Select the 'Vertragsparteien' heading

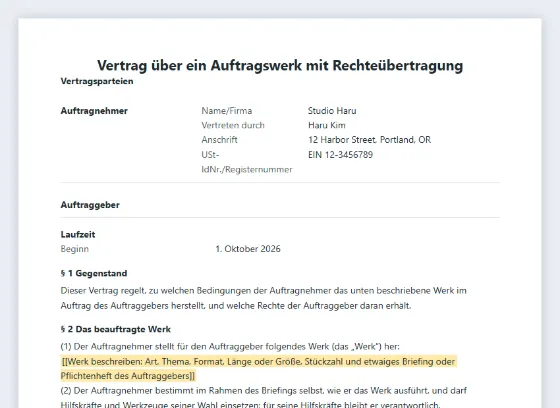[97, 81]
